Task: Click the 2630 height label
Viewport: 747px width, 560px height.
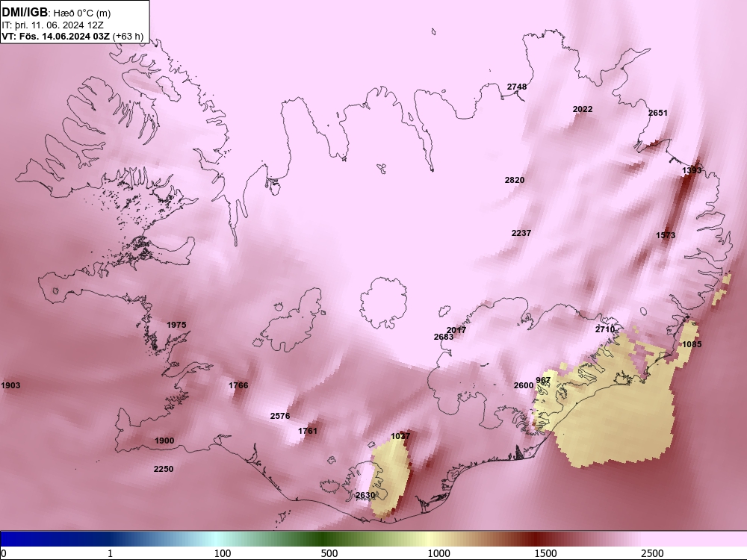Action: (x=365, y=495)
